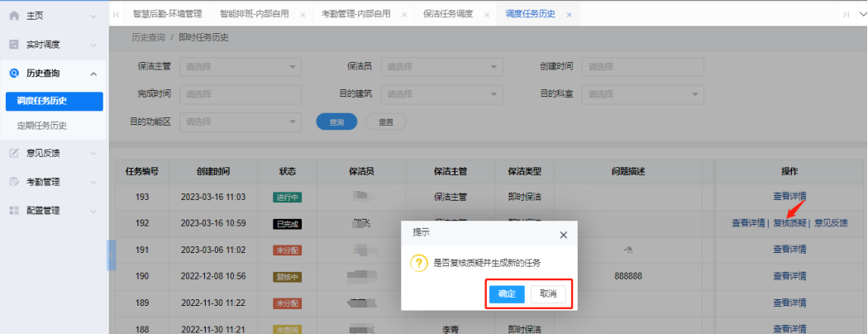Expand the 主页 menu chevron

(x=93, y=17)
